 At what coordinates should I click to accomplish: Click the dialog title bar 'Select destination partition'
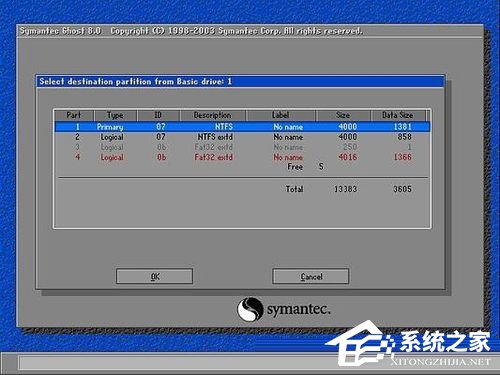pos(240,81)
